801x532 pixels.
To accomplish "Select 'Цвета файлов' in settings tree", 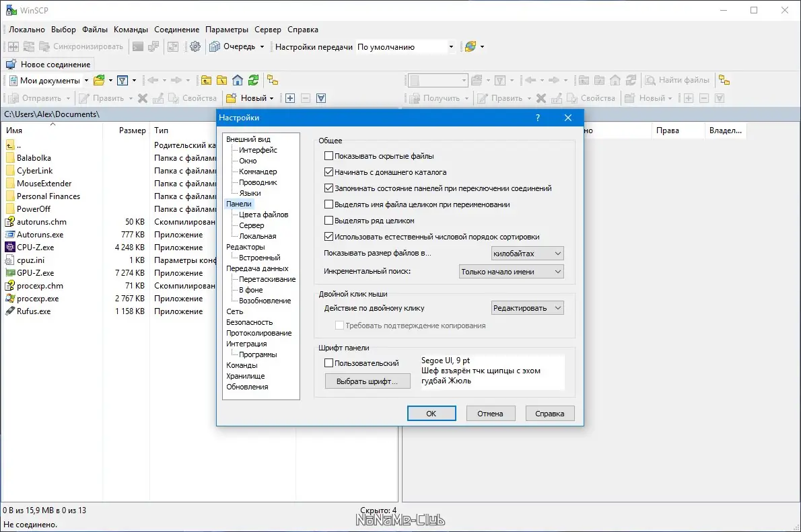I will 264,215.
